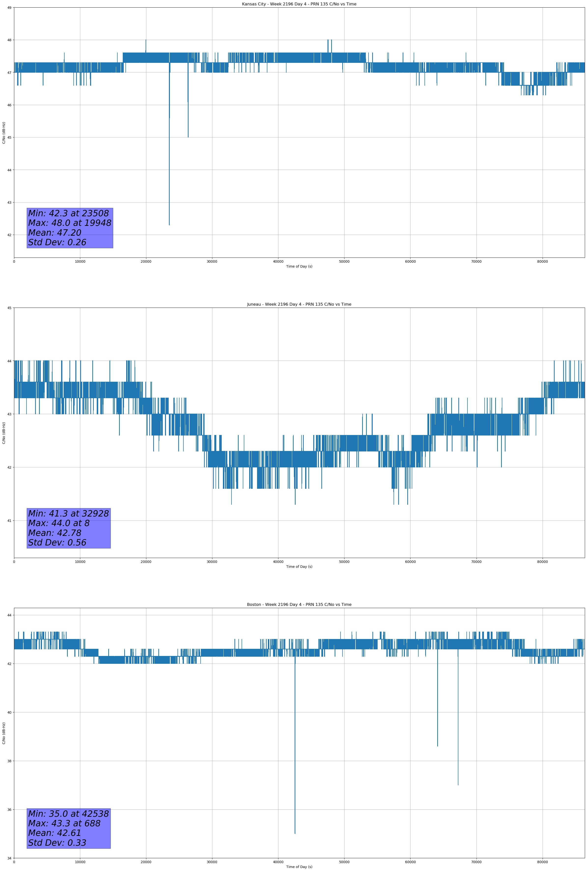
Task: Click the Boston deepest dip near 35.0
Action: (295, 831)
